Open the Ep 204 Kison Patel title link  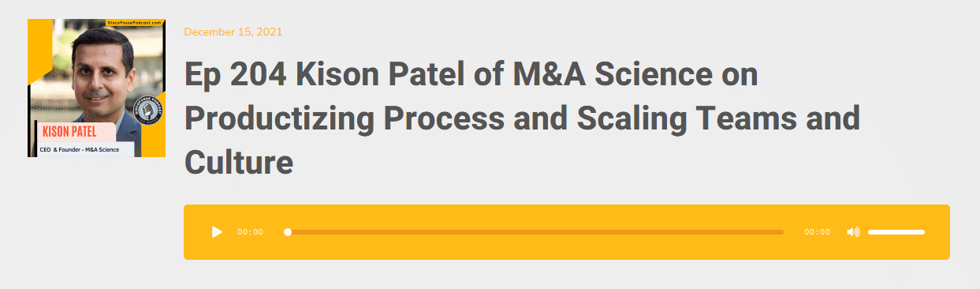point(521,118)
